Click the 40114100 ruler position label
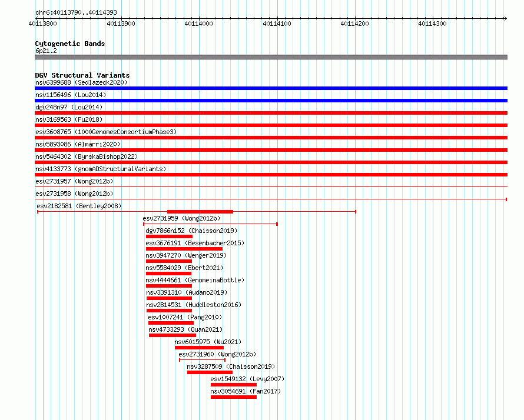Screen dimensions: 524x420 (277, 24)
